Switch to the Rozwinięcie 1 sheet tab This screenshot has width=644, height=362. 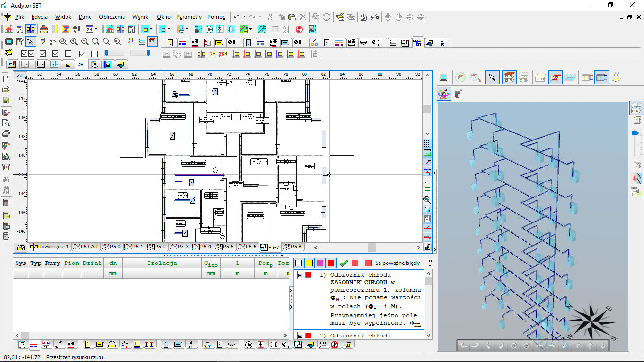pos(50,247)
